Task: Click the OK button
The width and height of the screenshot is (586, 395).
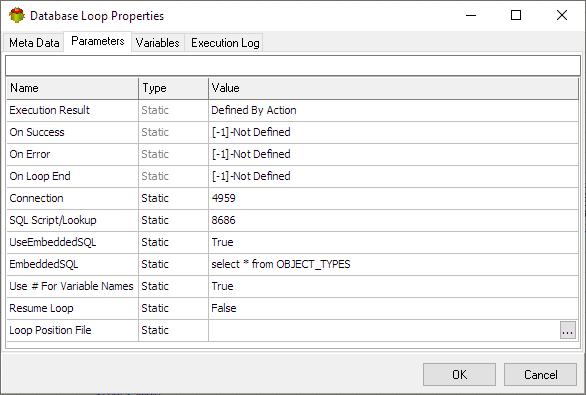Action: 459,374
